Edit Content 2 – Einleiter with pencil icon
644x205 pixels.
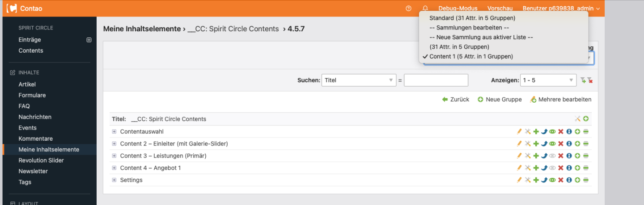click(519, 144)
